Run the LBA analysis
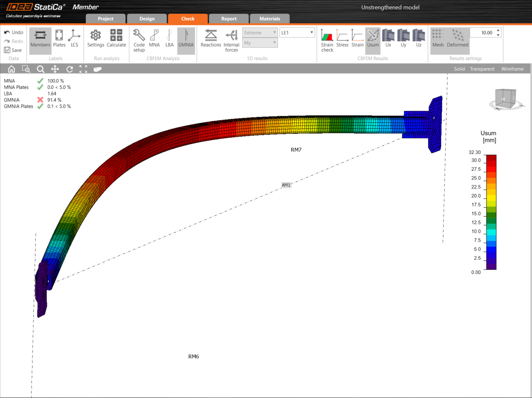 click(170, 39)
